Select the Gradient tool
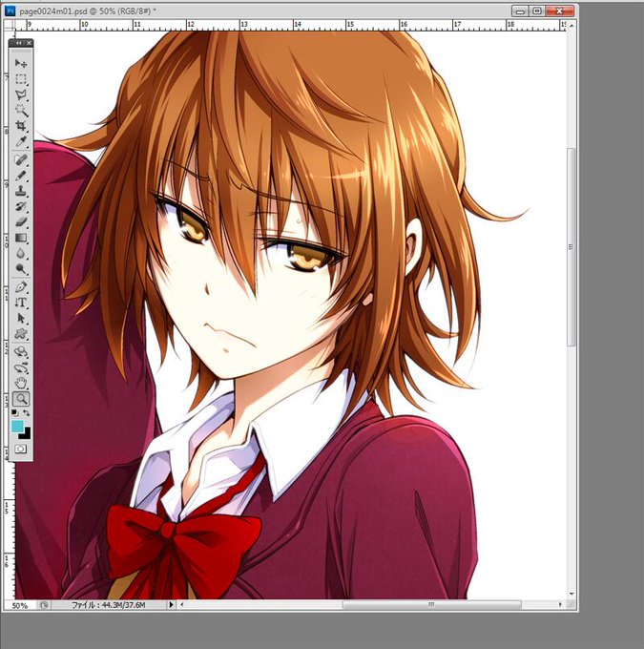Image resolution: width=644 pixels, height=649 pixels. (x=21, y=238)
